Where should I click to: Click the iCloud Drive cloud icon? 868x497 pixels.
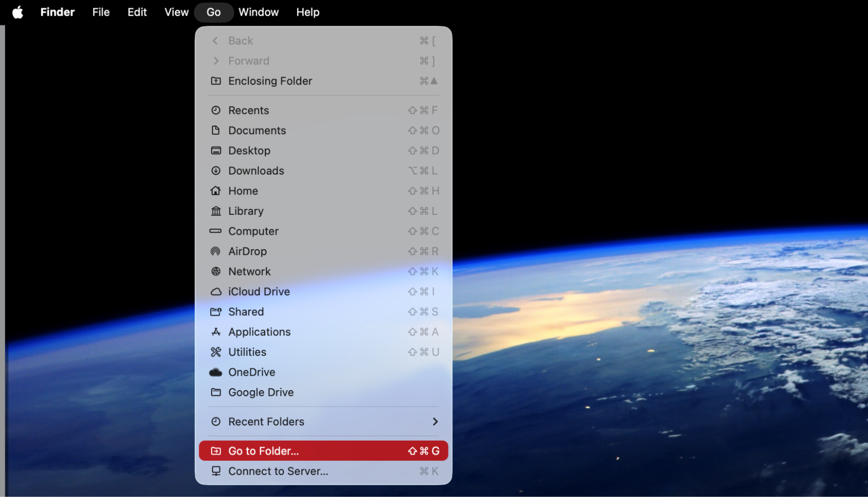tap(216, 291)
